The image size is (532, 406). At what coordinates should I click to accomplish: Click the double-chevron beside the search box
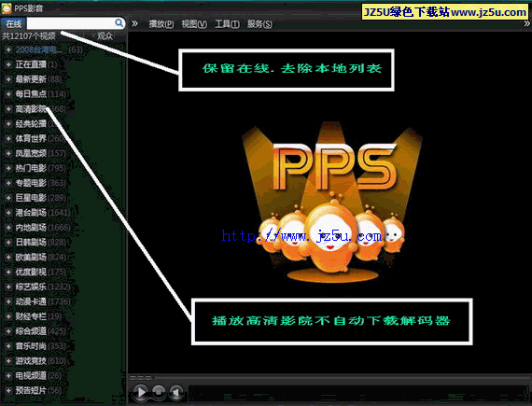(134, 23)
